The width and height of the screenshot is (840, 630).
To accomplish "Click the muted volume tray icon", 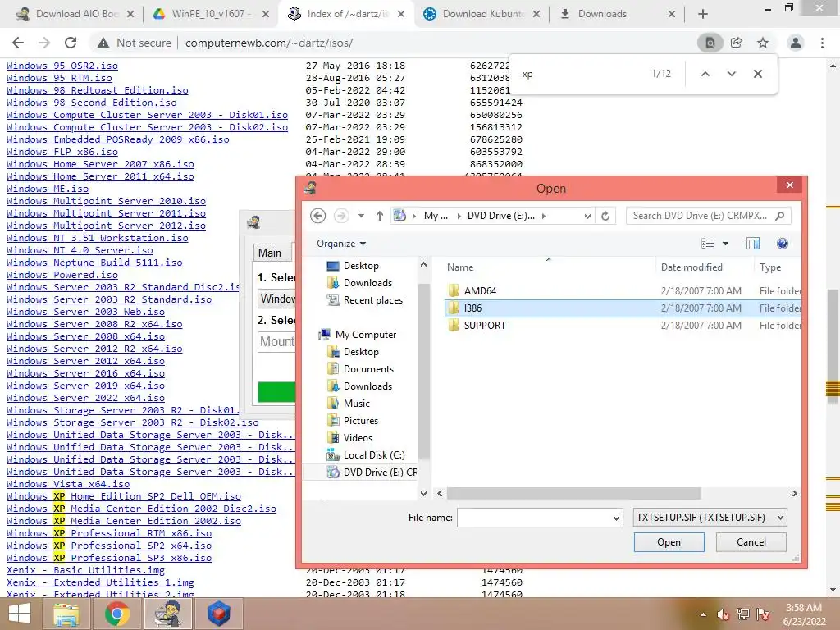I will pos(723,614).
